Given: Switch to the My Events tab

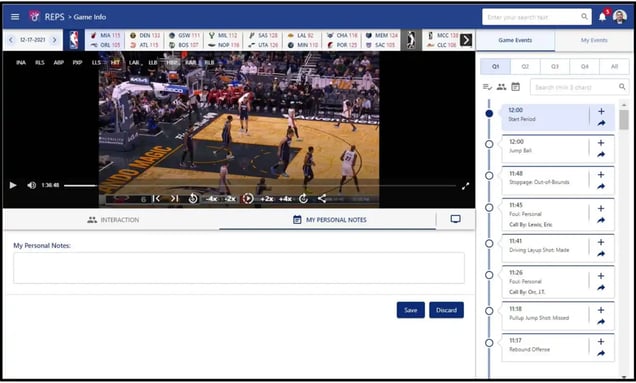Looking at the screenshot, I should [594, 40].
